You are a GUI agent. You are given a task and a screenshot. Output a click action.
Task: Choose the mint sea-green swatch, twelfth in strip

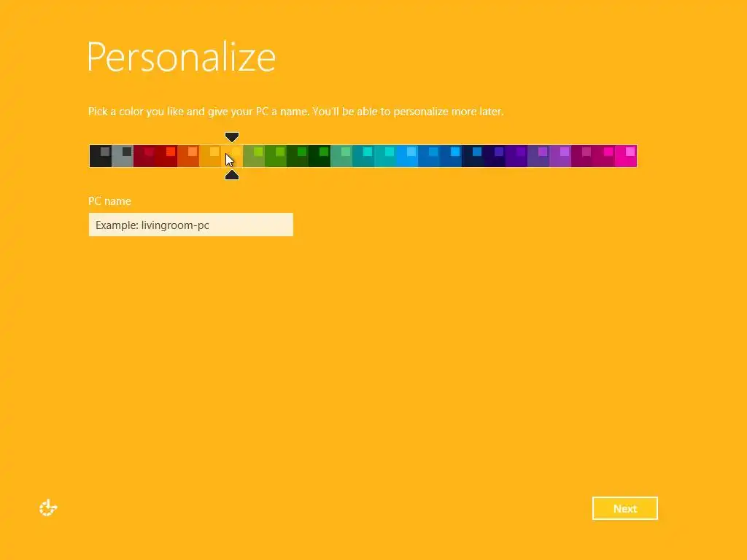341,156
